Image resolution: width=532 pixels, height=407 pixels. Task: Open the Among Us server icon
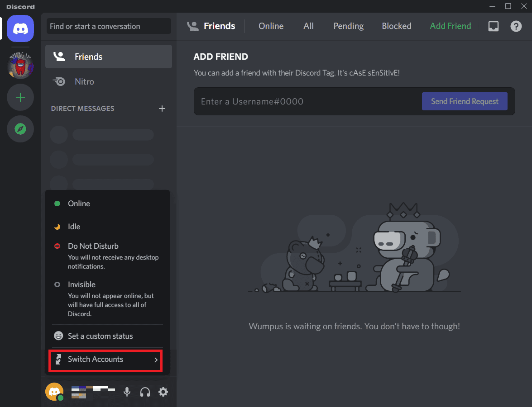20,66
